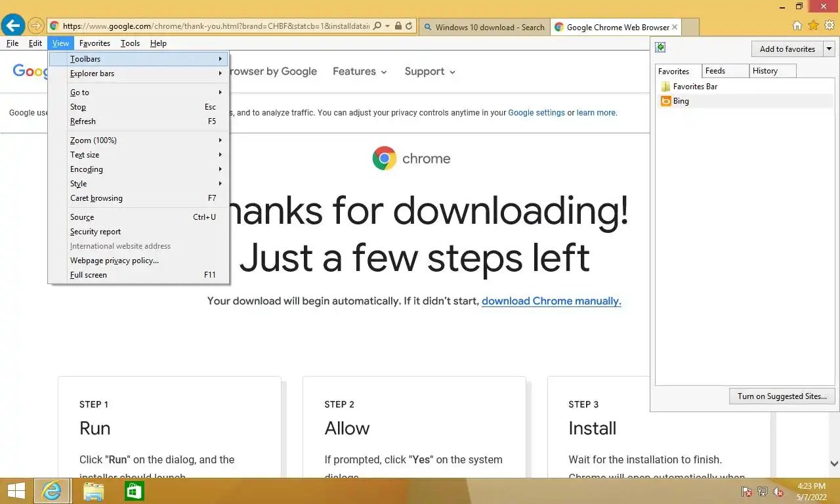Click the muted speaker tray icon

(x=778, y=492)
